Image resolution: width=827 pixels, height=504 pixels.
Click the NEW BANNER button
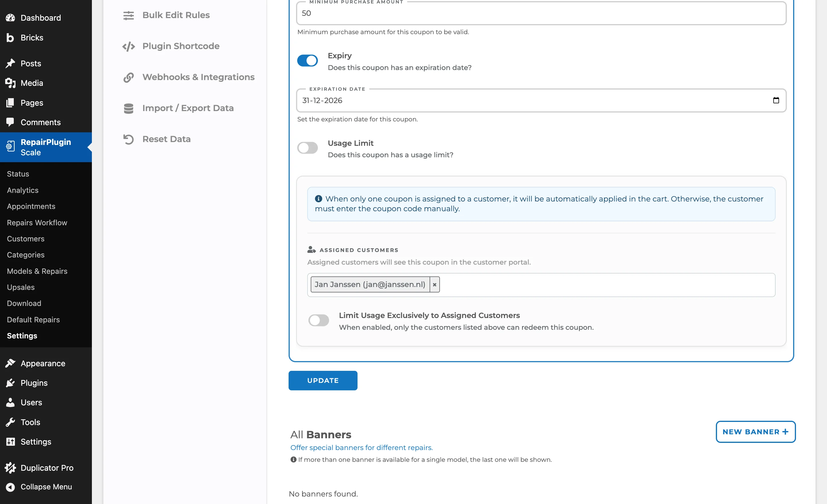coord(755,432)
